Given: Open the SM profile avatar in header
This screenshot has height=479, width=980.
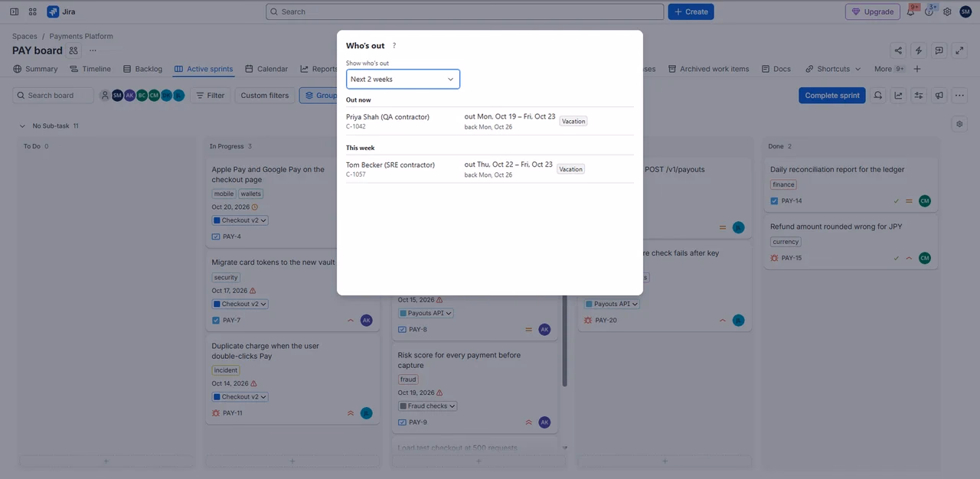Looking at the screenshot, I should click(x=965, y=11).
